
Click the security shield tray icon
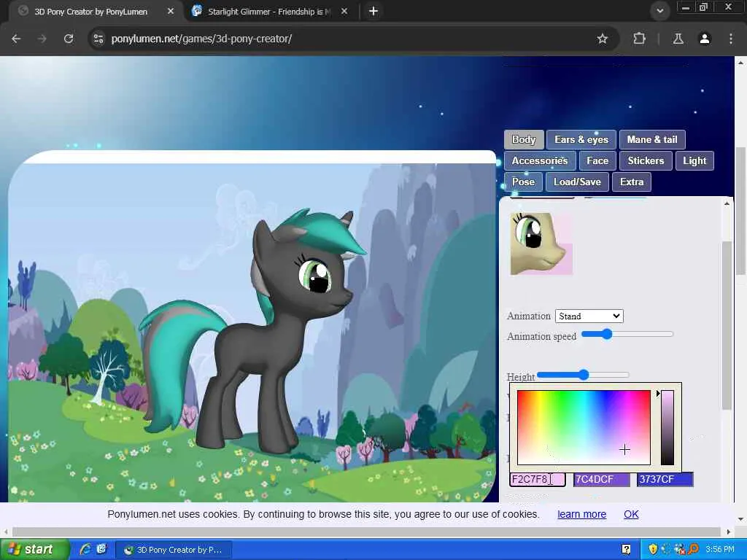(653, 550)
